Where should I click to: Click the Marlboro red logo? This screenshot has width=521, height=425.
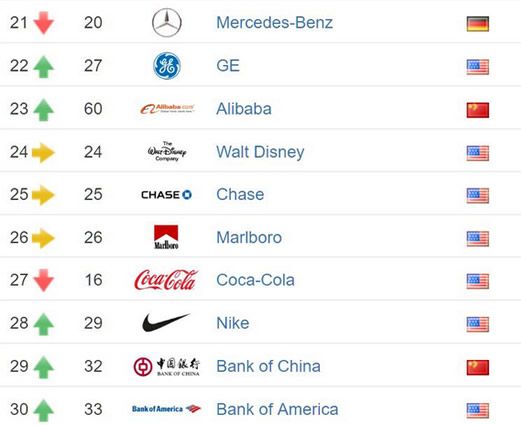(166, 237)
